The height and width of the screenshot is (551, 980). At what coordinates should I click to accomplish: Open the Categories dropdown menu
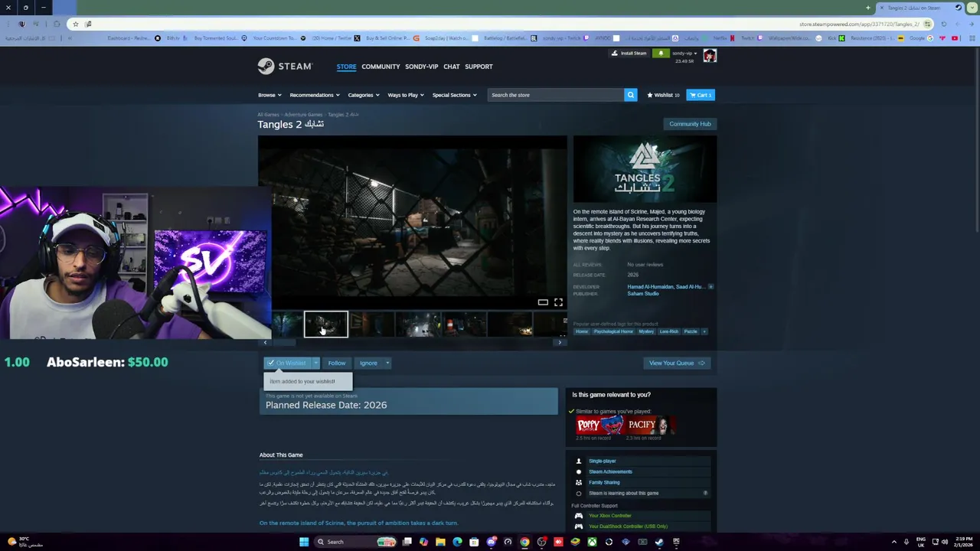click(x=364, y=95)
